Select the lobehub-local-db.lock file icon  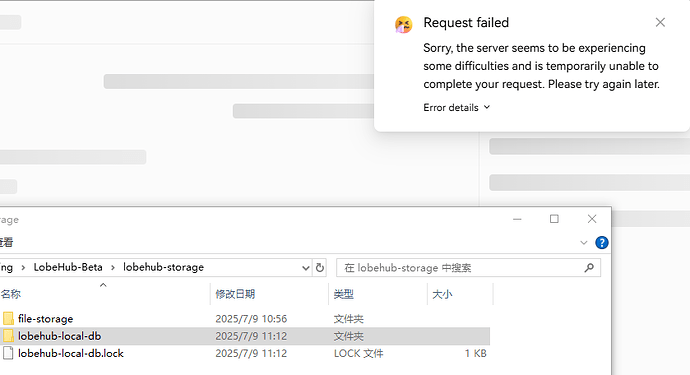(x=8, y=353)
